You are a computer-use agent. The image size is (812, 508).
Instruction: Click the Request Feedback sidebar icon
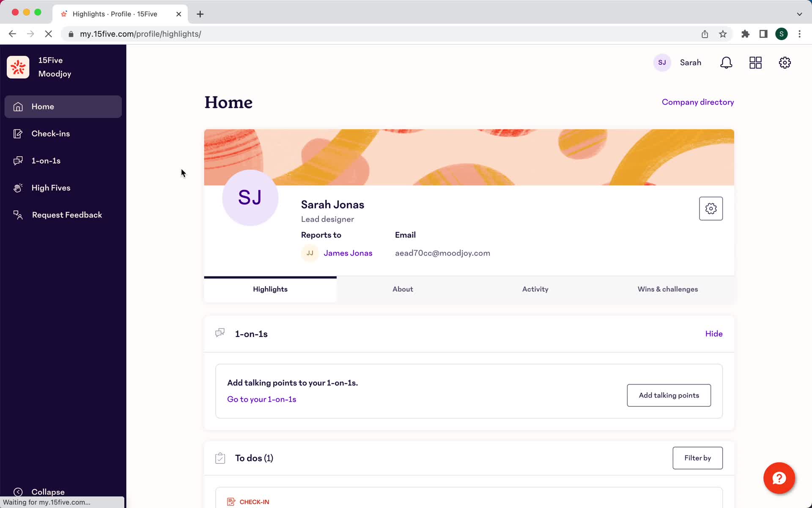[17, 215]
